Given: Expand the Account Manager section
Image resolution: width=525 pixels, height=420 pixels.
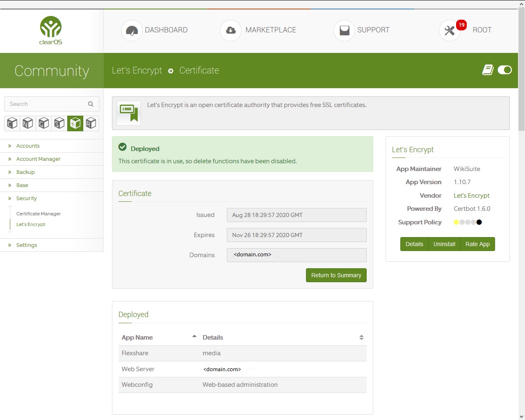Looking at the screenshot, I should coord(38,159).
